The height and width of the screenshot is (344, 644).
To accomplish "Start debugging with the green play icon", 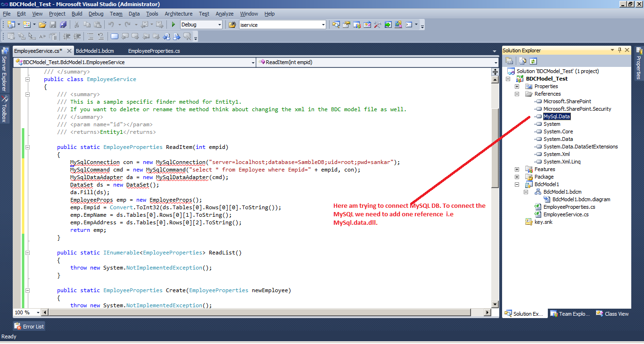I will point(173,25).
